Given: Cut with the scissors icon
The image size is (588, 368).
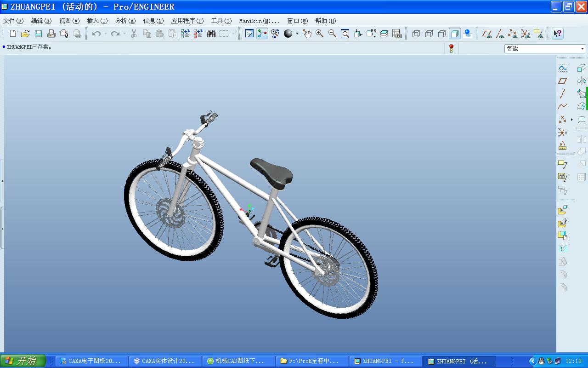Looking at the screenshot, I should pyautogui.click(x=134, y=34).
